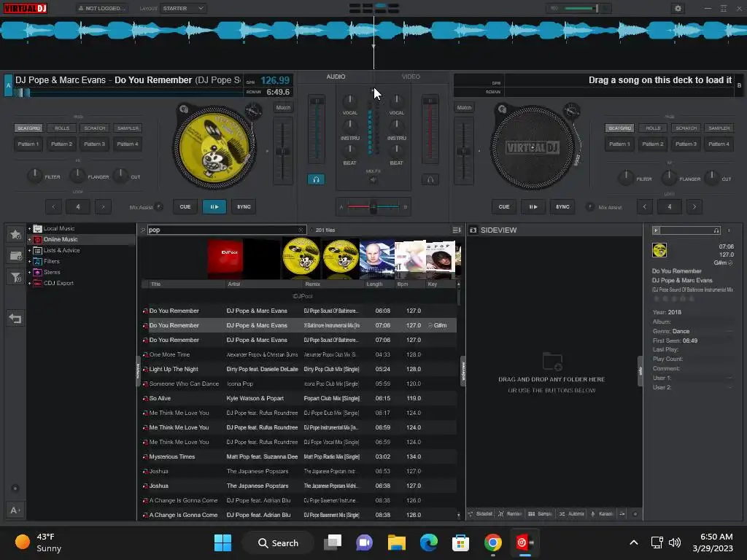
Task: Click the filter folder icon in the browser sidebar
Action: tap(15, 277)
